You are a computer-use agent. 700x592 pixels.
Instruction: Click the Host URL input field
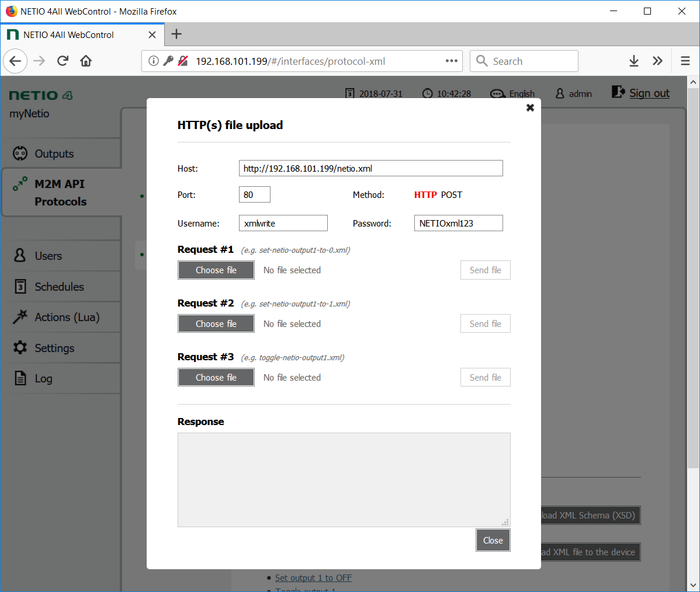click(x=370, y=168)
